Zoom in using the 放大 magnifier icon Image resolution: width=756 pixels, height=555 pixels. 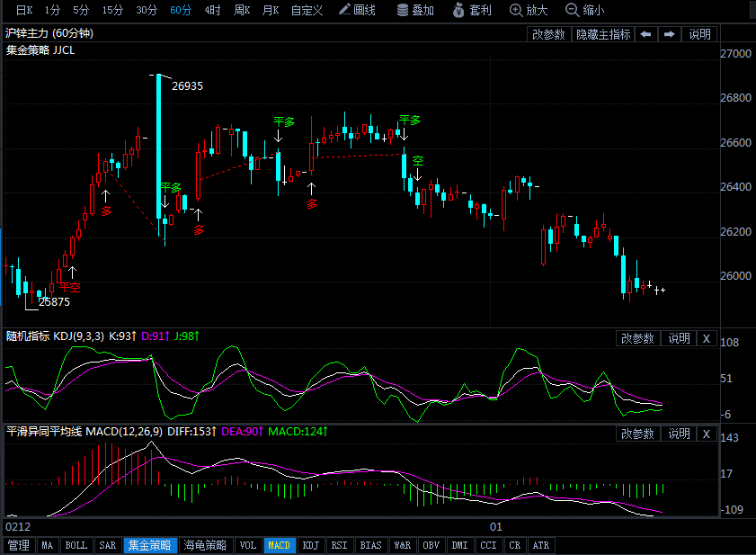[x=528, y=11]
